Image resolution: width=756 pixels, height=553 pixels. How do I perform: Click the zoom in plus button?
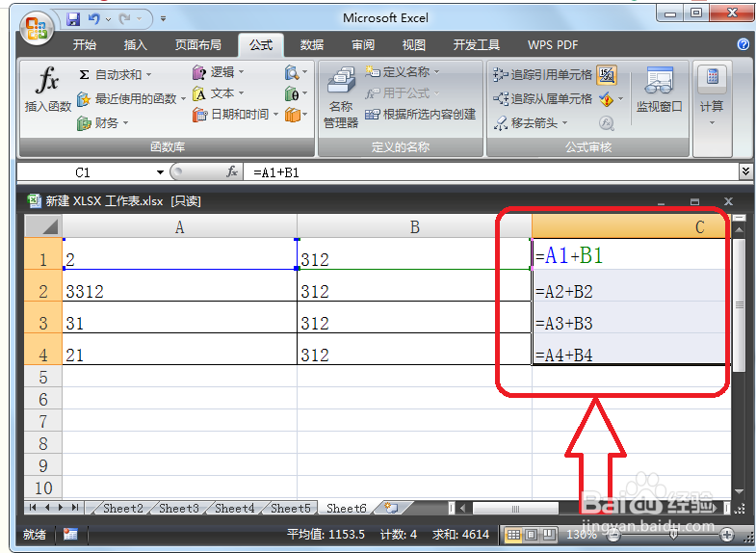[x=726, y=534]
